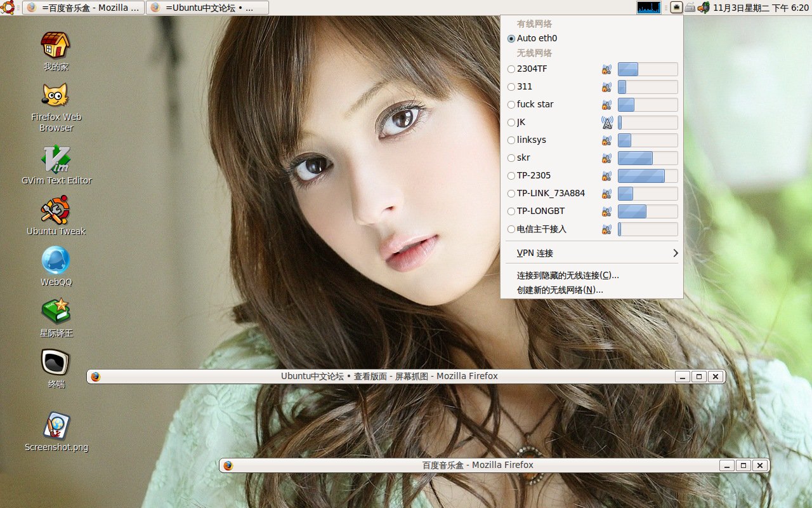Choose the fuck star network radio button
This screenshot has width=812, height=508.
(x=511, y=105)
